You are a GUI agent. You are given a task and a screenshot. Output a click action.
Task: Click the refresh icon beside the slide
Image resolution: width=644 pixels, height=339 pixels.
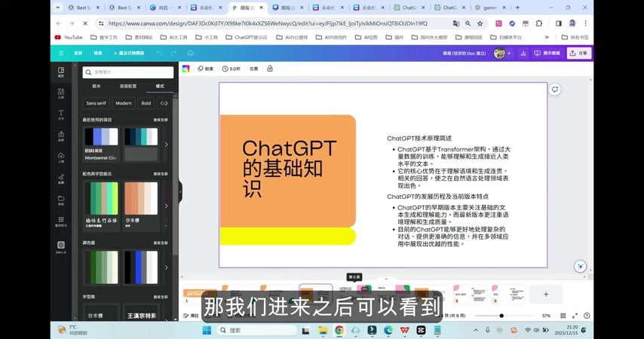pyautogui.click(x=555, y=90)
